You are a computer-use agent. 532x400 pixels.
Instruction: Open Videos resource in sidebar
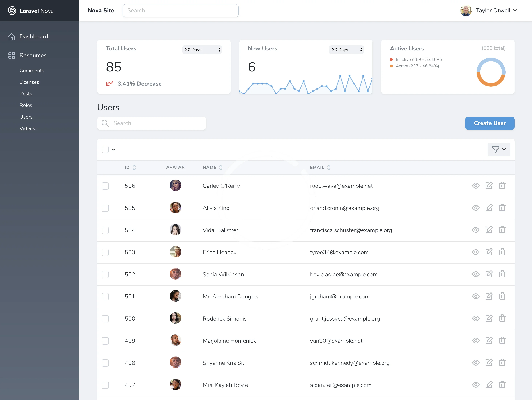(x=27, y=128)
